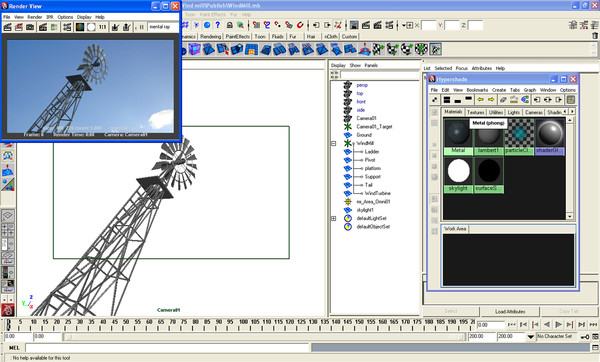Pause IPR tuning in Render View

coord(142,27)
